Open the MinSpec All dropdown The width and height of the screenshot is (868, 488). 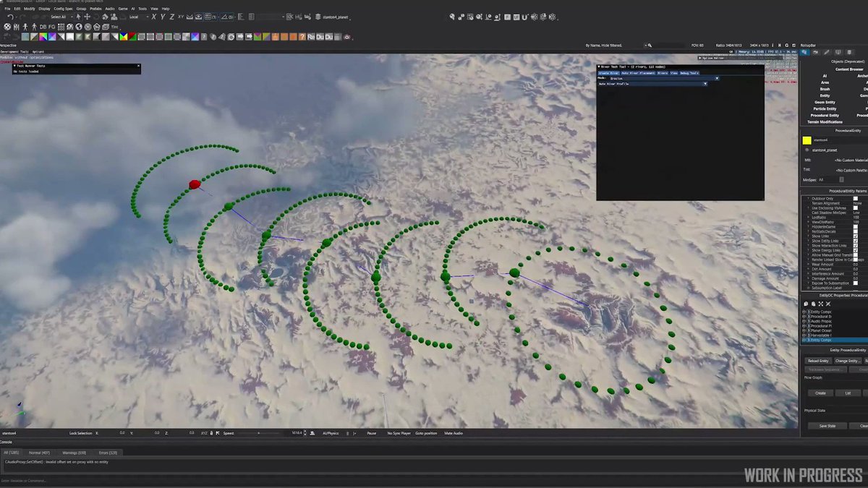tap(830, 179)
